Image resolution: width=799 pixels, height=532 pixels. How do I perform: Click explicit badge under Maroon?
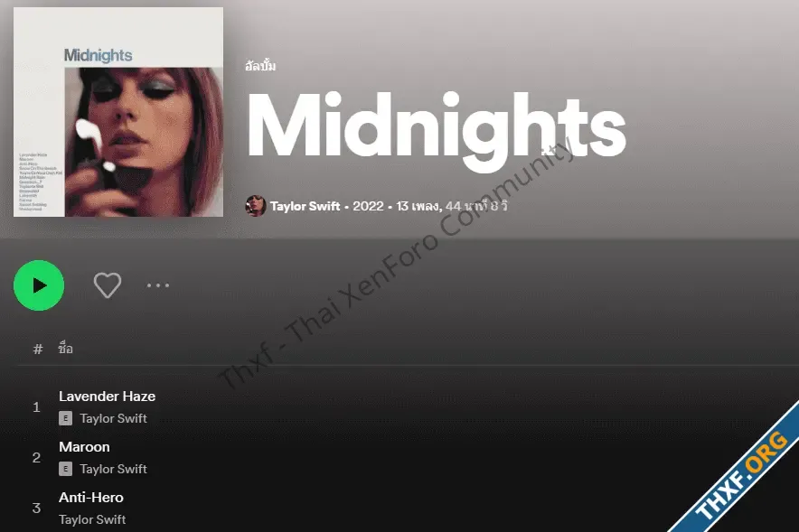pyautogui.click(x=65, y=469)
